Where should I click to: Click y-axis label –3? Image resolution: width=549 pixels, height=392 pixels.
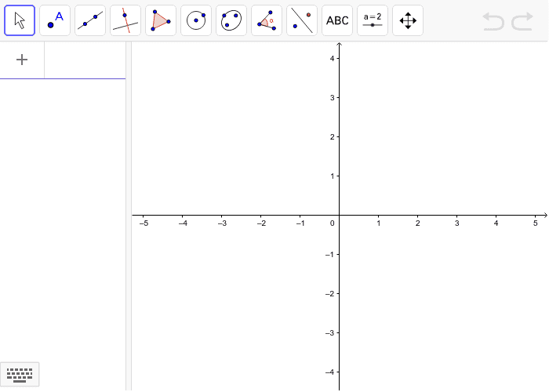pos(330,333)
